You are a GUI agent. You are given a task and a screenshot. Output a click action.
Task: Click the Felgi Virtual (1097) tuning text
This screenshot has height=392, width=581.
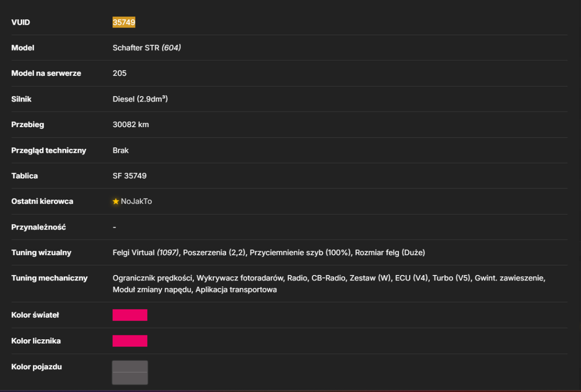[x=146, y=253]
